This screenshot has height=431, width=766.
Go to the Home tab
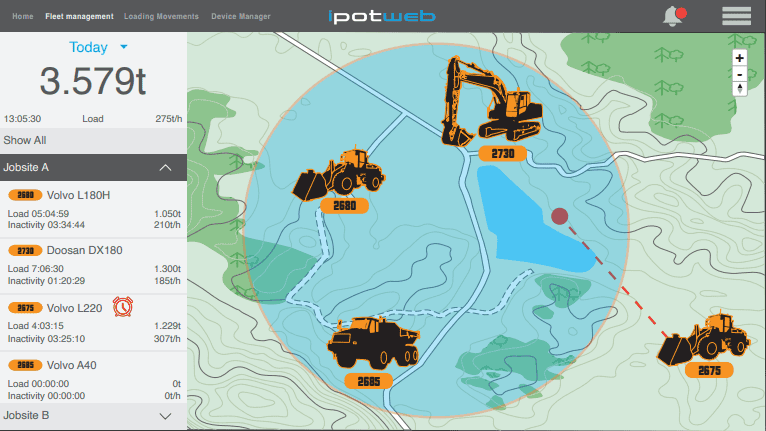point(23,16)
